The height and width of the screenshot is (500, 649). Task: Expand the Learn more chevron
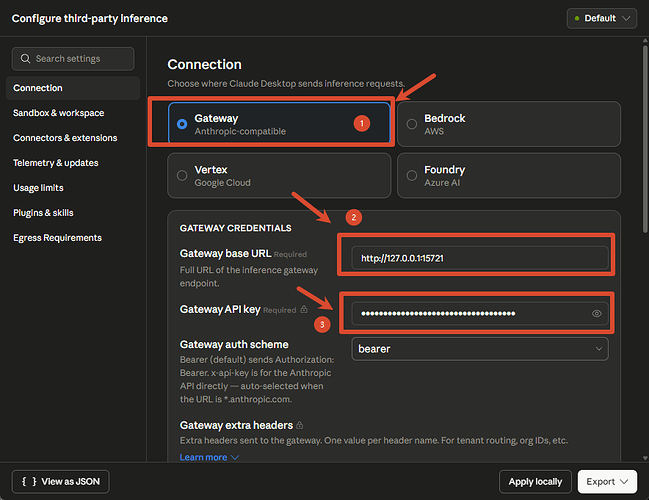(235, 457)
